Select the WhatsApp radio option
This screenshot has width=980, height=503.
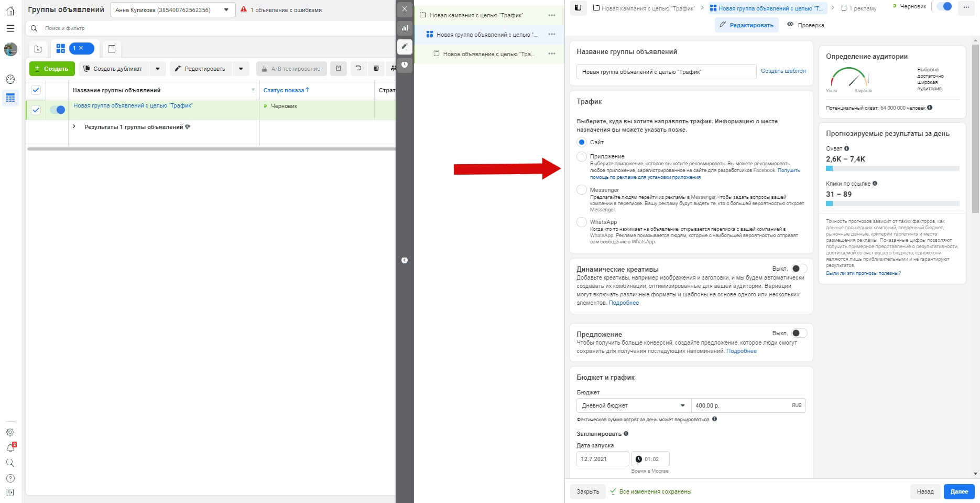click(x=582, y=222)
